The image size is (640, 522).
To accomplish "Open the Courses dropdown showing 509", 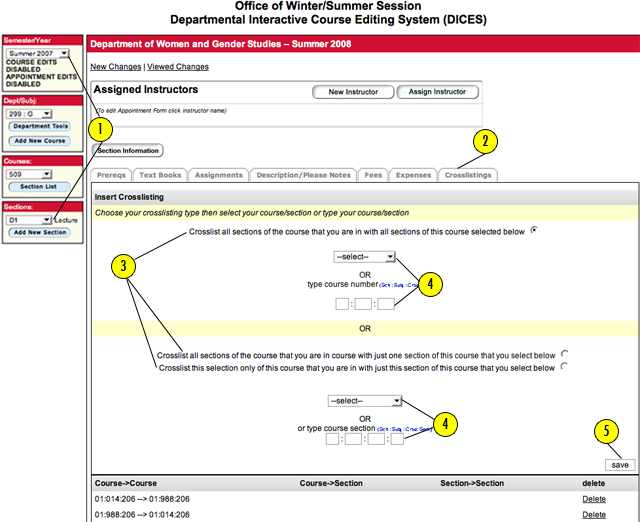I will 29,174.
